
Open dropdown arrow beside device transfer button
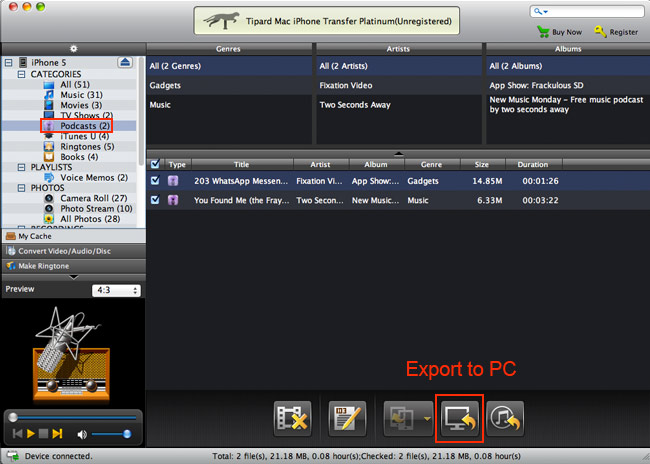(427, 419)
